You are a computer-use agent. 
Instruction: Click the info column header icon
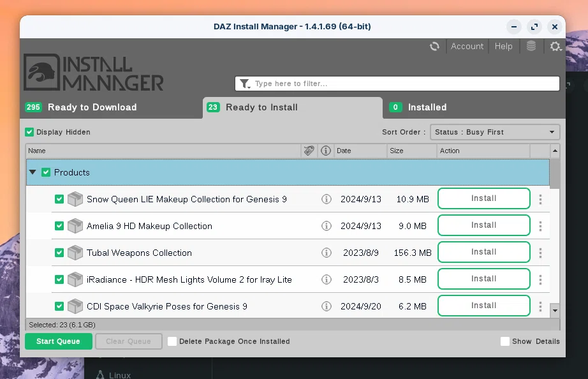325,151
